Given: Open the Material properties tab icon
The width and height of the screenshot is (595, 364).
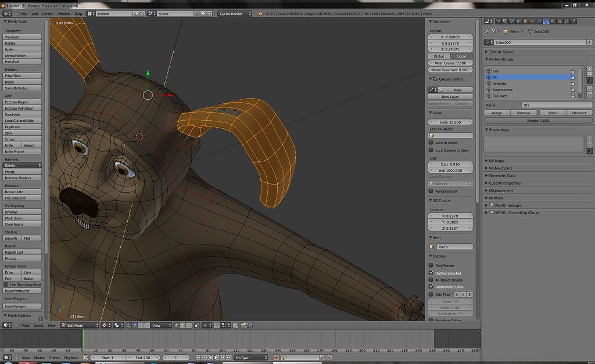Looking at the screenshot, I should (x=553, y=21).
